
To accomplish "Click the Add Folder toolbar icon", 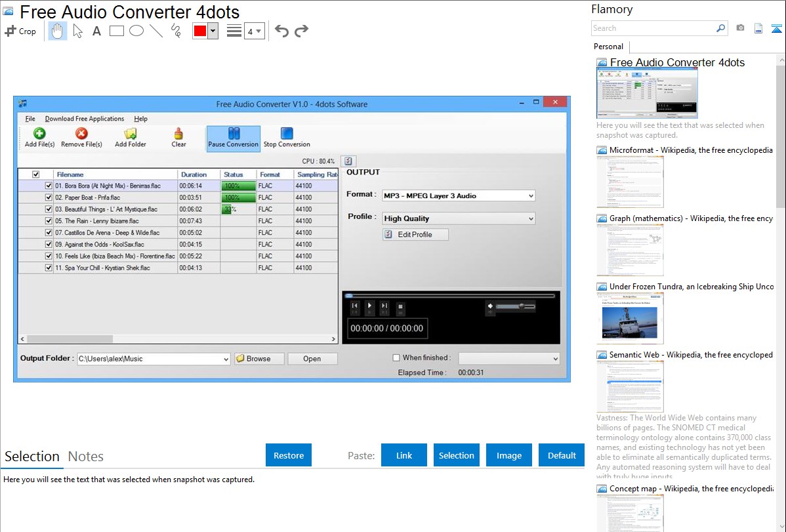I will click(x=131, y=137).
